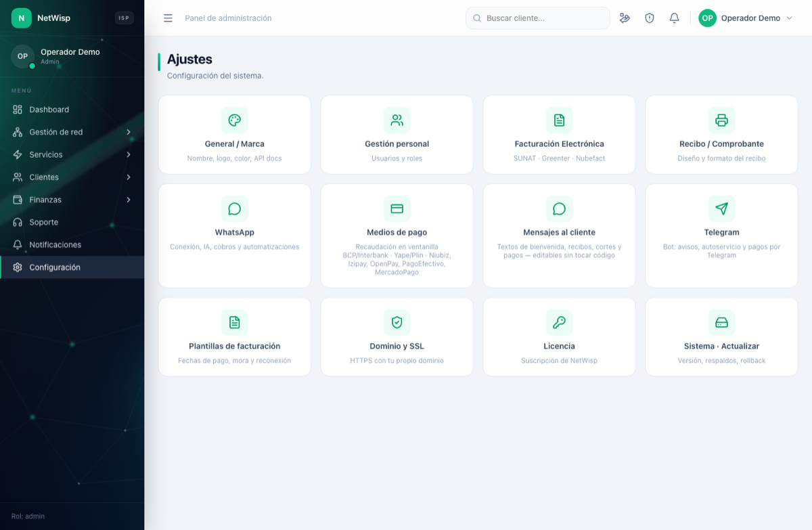Click the Dashboard grid icon in sidebar
This screenshot has width=812, height=530.
click(x=18, y=110)
